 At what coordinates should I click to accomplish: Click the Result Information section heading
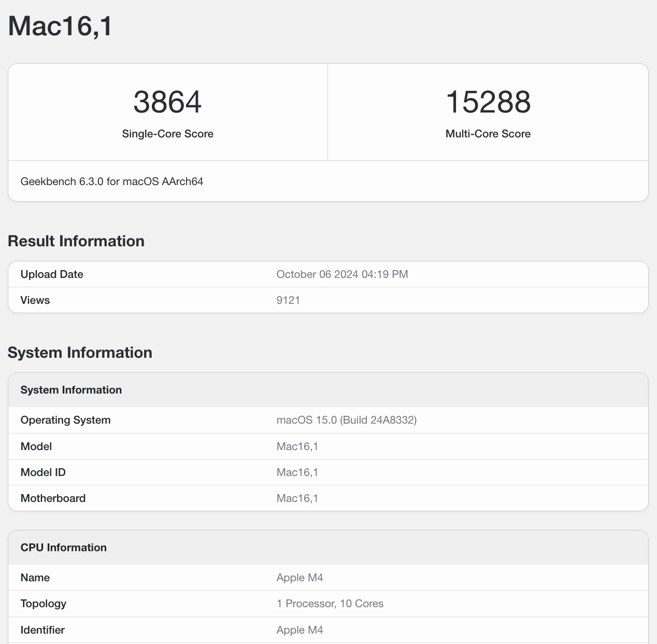click(x=76, y=241)
